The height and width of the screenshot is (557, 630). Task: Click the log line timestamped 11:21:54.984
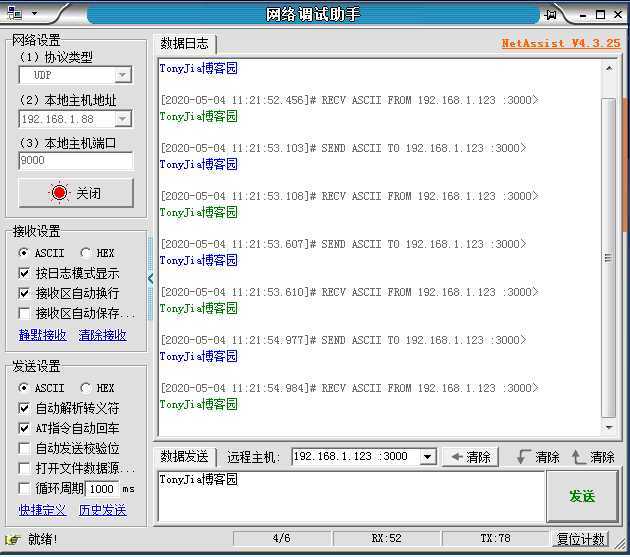[x=349, y=388]
